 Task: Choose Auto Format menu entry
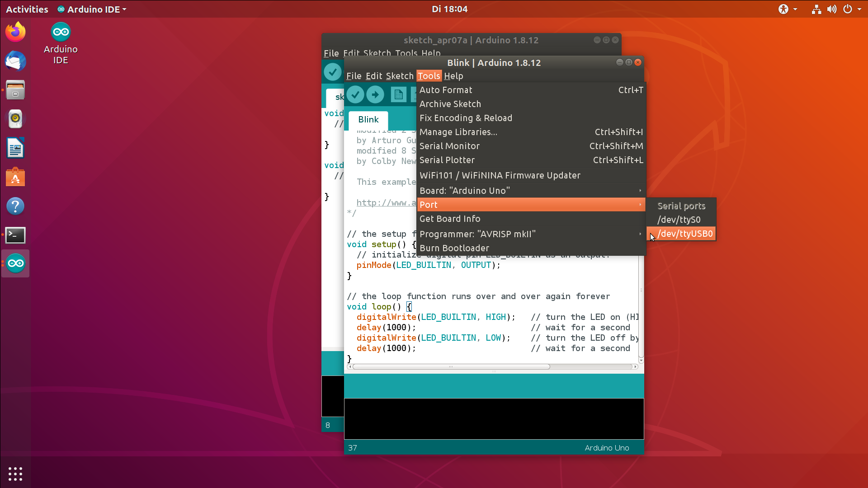tap(531, 90)
